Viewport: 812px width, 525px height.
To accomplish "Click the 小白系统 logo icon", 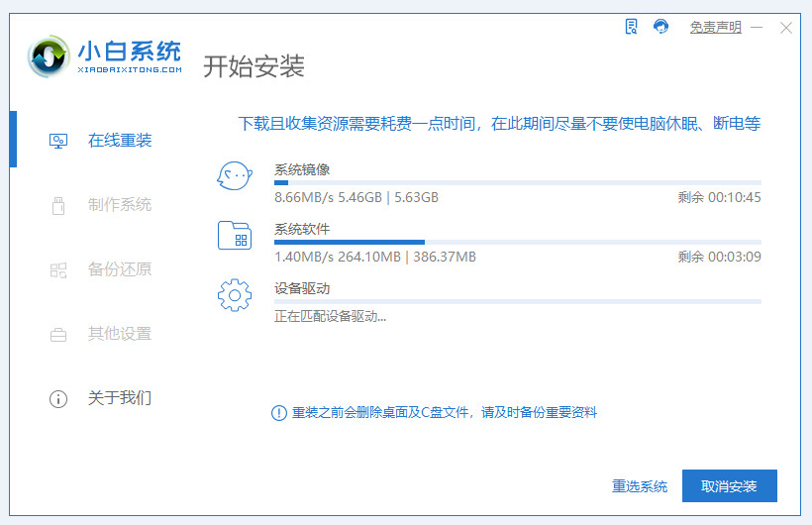I will (51, 58).
